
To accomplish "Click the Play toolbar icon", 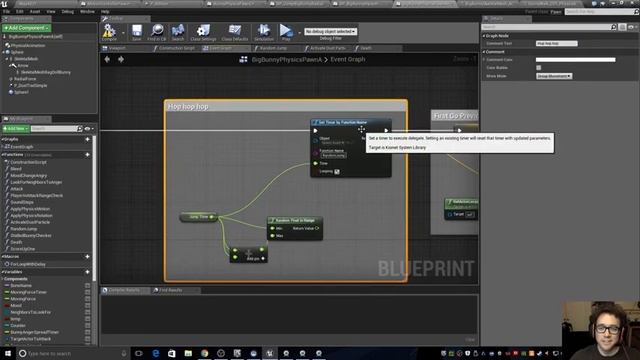I will [286, 32].
